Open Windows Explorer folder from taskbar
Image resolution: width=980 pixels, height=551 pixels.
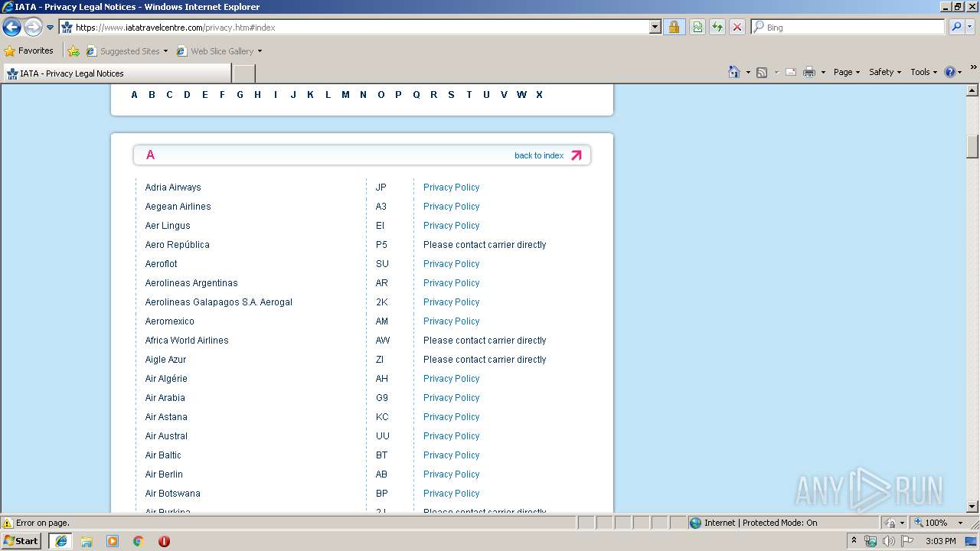click(87, 541)
